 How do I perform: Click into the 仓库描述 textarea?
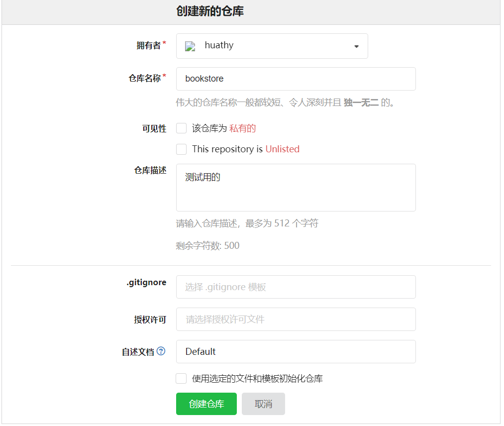pyautogui.click(x=296, y=188)
